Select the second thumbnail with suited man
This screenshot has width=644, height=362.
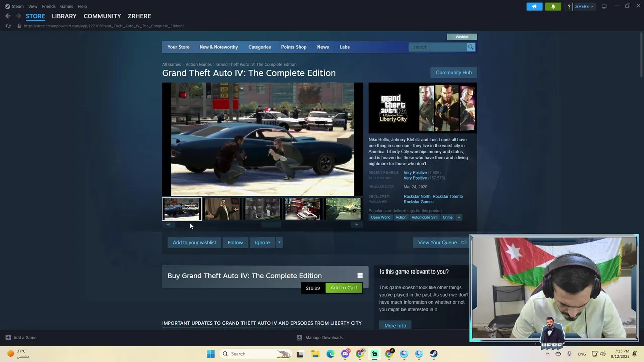tap(222, 209)
